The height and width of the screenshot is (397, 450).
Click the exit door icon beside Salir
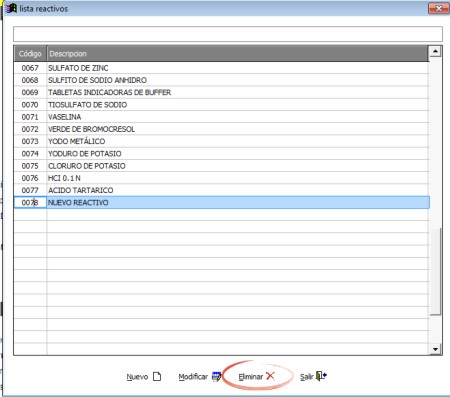[321, 376]
